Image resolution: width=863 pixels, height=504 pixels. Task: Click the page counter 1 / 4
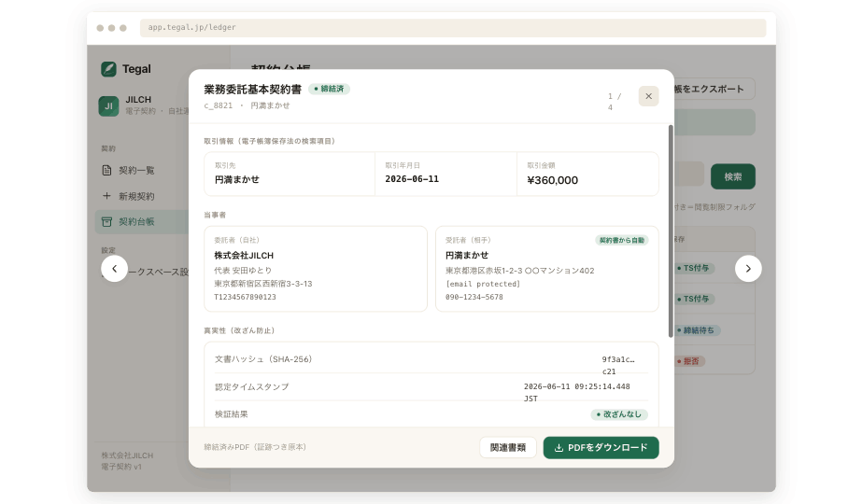click(615, 101)
